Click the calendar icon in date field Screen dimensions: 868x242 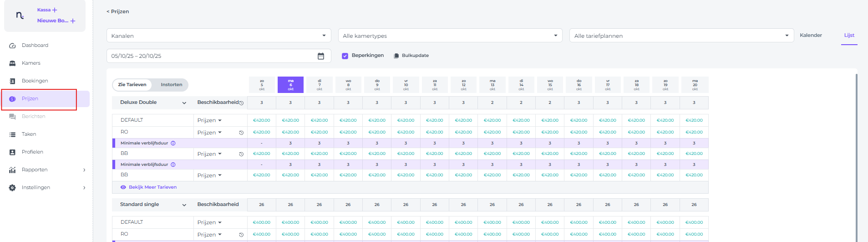[x=321, y=56]
